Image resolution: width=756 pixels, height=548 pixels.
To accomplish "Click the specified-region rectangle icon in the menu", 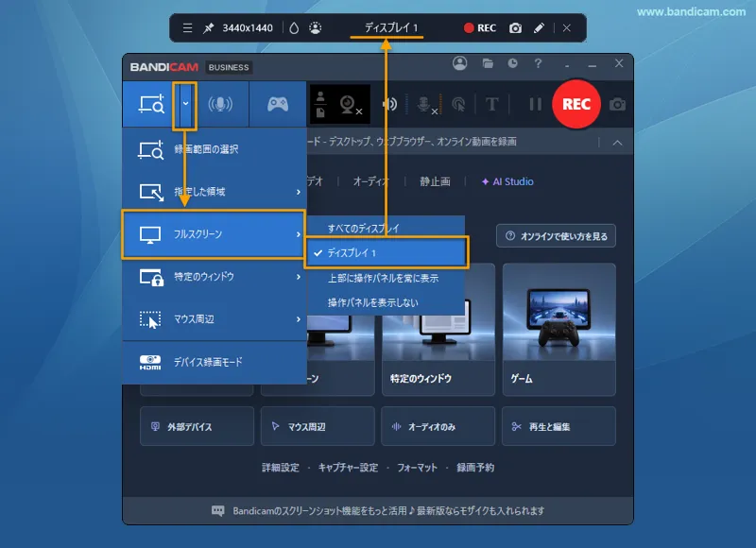I will click(151, 193).
